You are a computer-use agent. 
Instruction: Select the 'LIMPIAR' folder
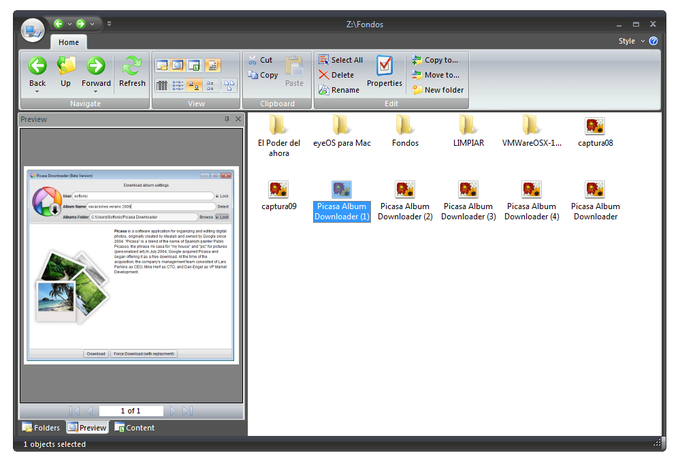[x=468, y=131]
